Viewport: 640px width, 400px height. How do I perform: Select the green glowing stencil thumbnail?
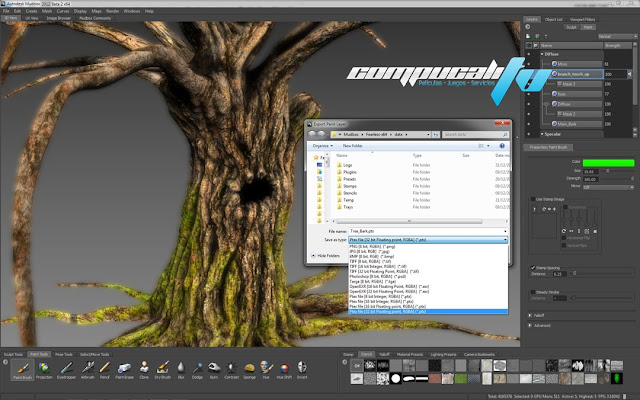tap(618, 378)
